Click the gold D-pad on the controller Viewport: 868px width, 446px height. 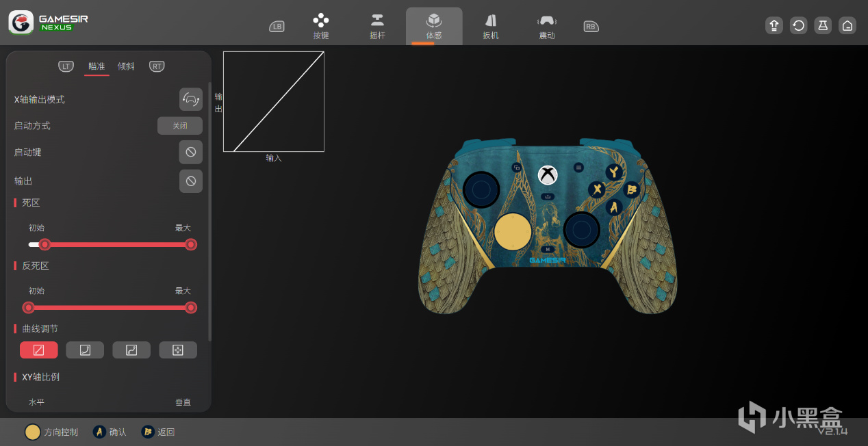pyautogui.click(x=513, y=231)
